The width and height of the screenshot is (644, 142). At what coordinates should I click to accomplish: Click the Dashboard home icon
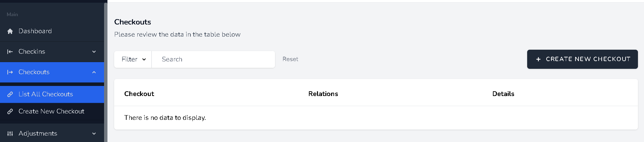tap(10, 31)
